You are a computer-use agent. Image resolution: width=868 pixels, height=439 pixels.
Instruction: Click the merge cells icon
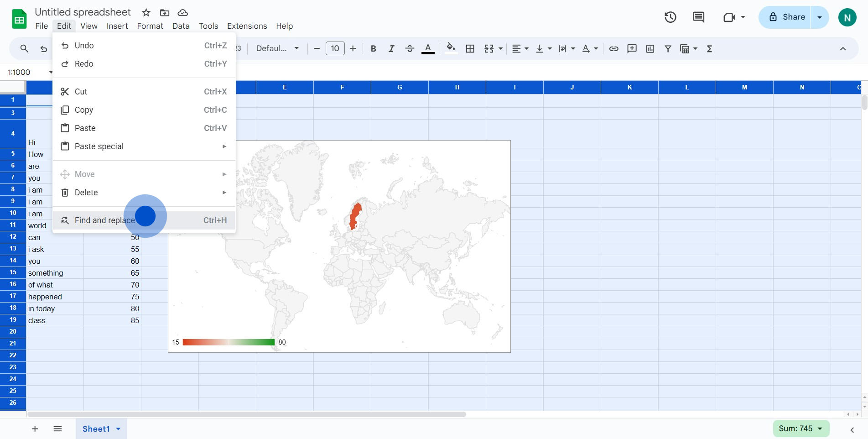pos(489,48)
